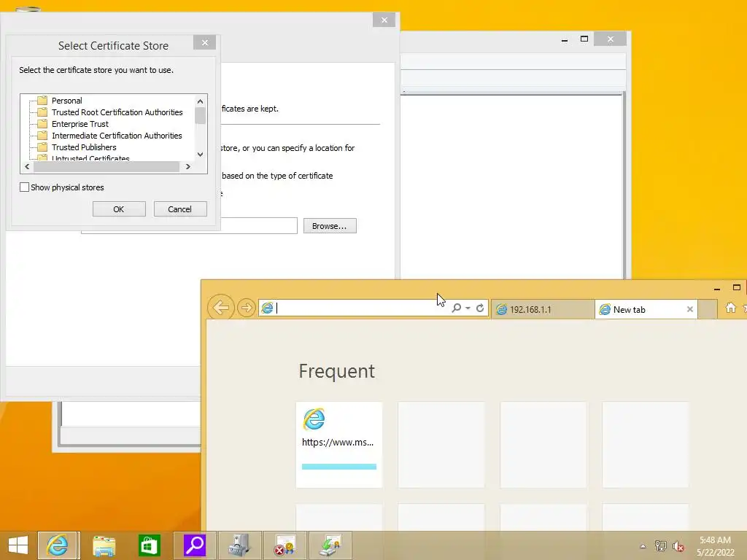This screenshot has width=747, height=560.
Task: Click the Trusted Publishers folder icon
Action: pyautogui.click(x=42, y=147)
